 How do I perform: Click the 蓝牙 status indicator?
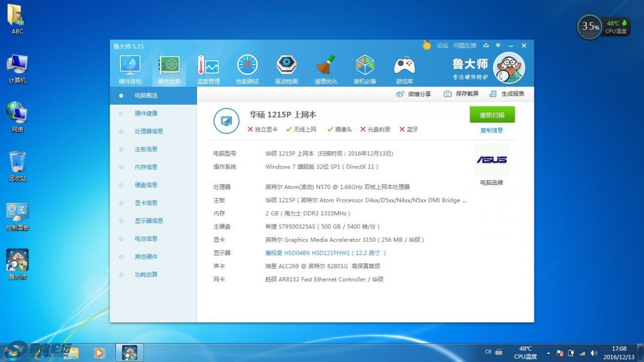(x=409, y=129)
